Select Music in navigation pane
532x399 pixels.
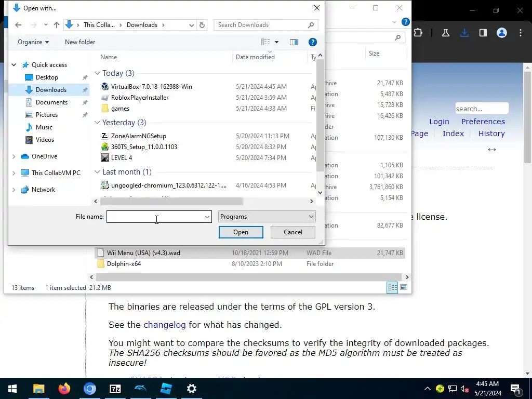pyautogui.click(x=44, y=127)
